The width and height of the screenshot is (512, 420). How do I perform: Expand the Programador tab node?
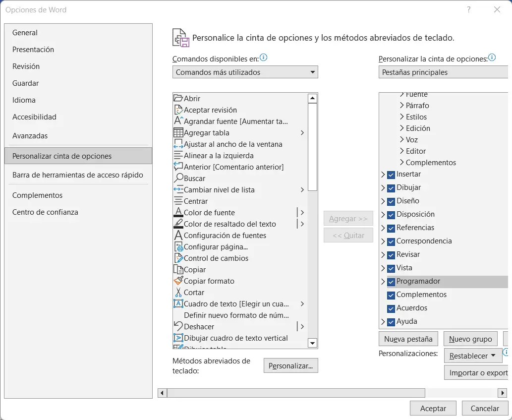(x=383, y=282)
